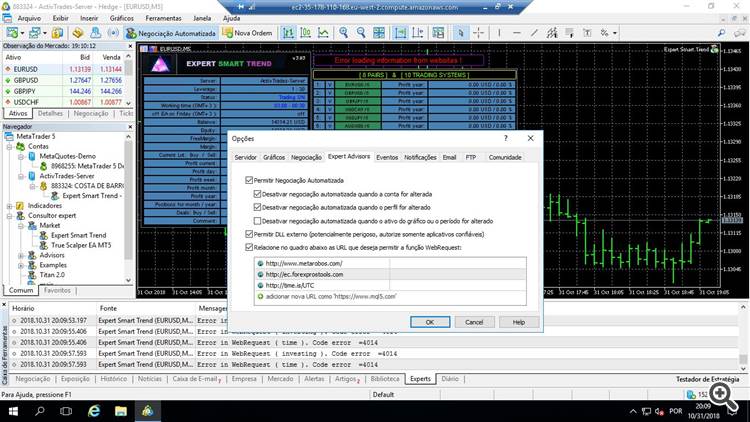Click add new URL green plus icon
The width and height of the screenshot is (750, 422).
(x=262, y=297)
